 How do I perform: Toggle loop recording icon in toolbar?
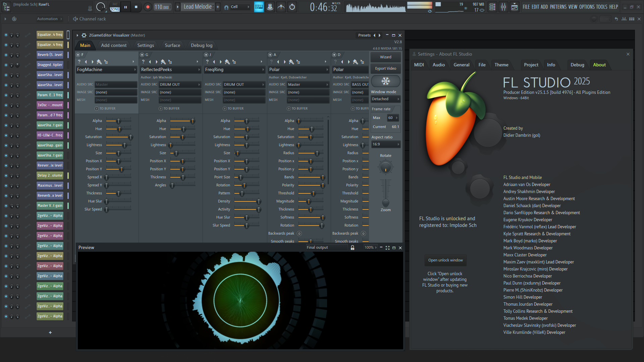[292, 7]
